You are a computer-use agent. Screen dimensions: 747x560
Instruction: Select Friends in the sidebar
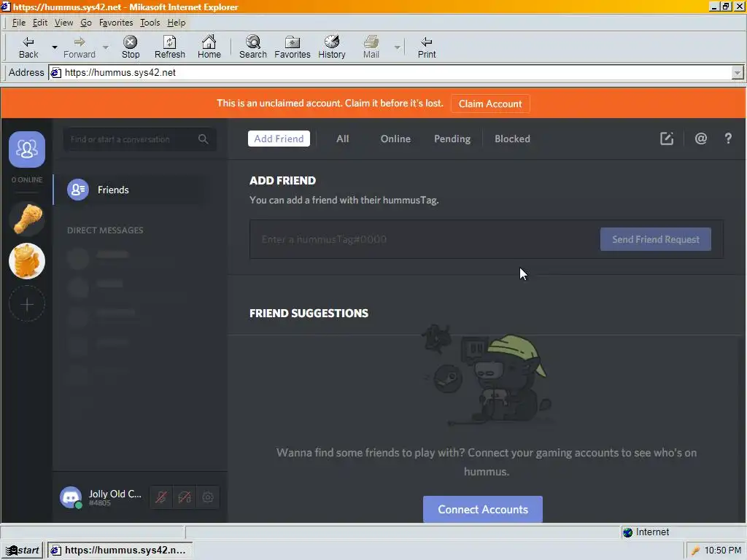click(x=131, y=190)
